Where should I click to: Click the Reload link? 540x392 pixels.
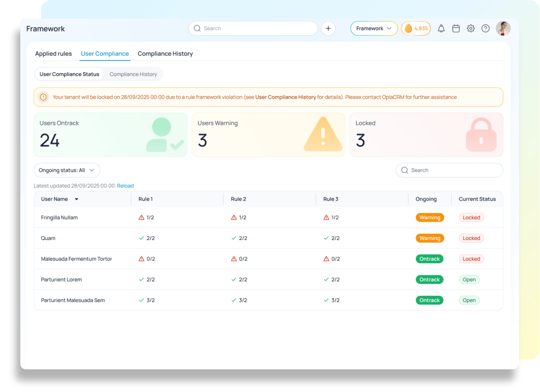click(x=125, y=186)
